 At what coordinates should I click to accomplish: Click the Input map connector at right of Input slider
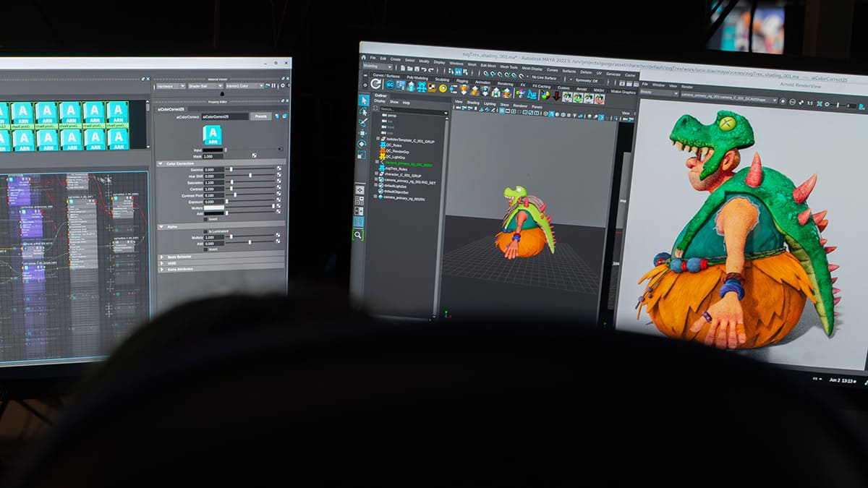[x=281, y=150]
